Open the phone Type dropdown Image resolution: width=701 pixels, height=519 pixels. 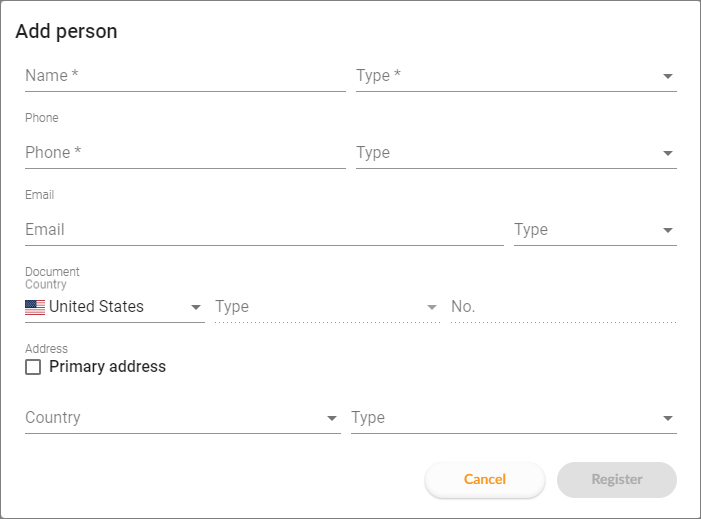pyautogui.click(x=516, y=153)
